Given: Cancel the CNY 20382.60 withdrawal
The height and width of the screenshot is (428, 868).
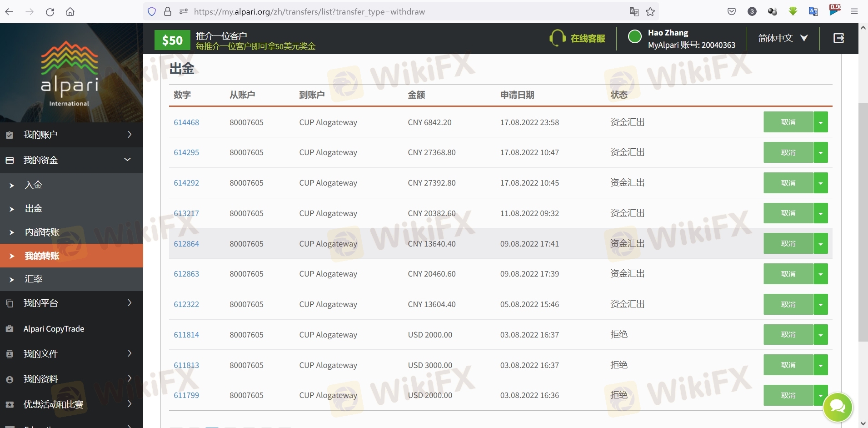Looking at the screenshot, I should [x=788, y=213].
